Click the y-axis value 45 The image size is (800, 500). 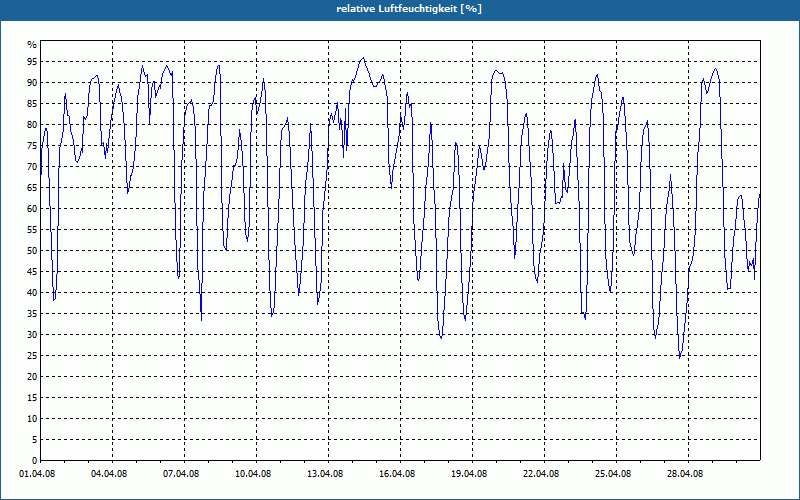[32, 271]
